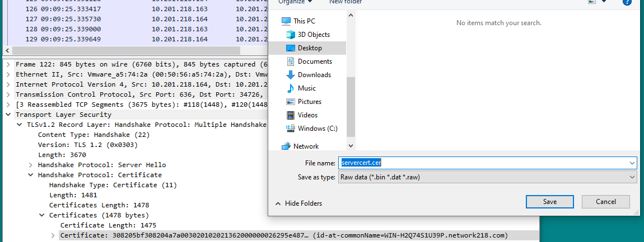Expand the Ethernet II row

[8, 74]
